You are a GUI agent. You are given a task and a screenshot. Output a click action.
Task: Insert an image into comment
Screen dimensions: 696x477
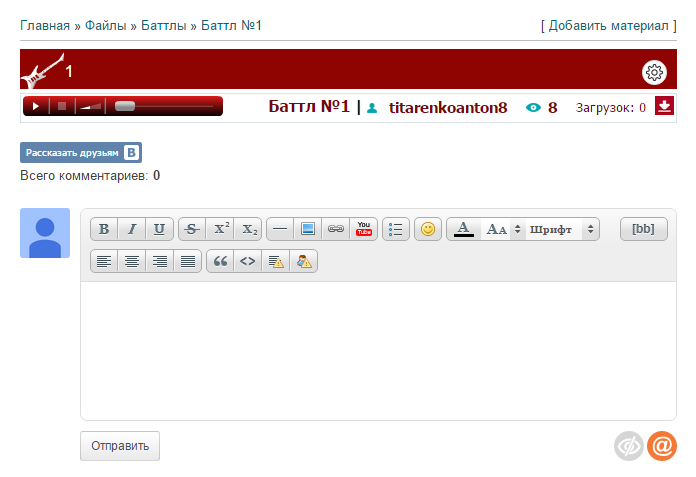[308, 229]
